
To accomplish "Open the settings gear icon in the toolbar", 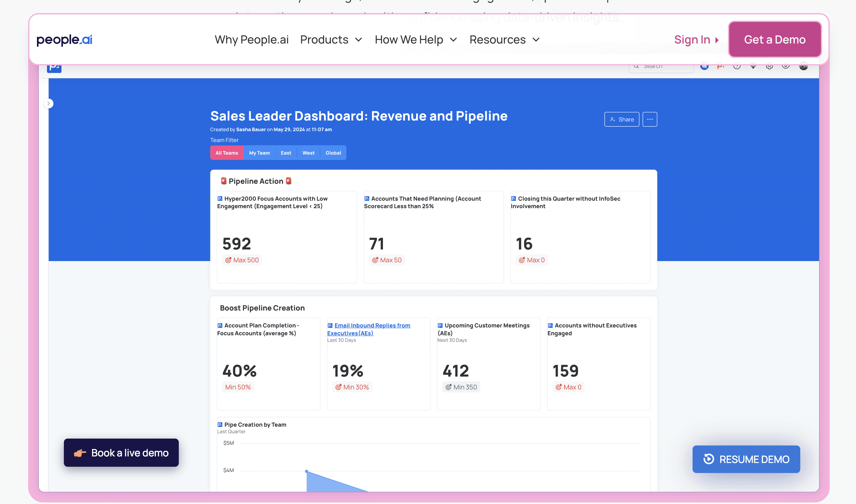I will click(769, 67).
